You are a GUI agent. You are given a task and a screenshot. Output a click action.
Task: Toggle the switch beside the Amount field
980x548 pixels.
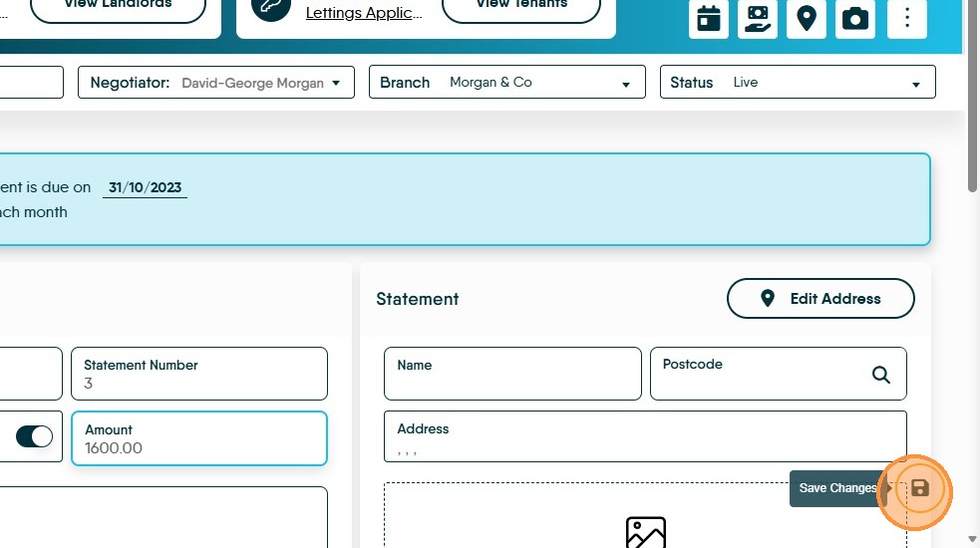point(34,436)
